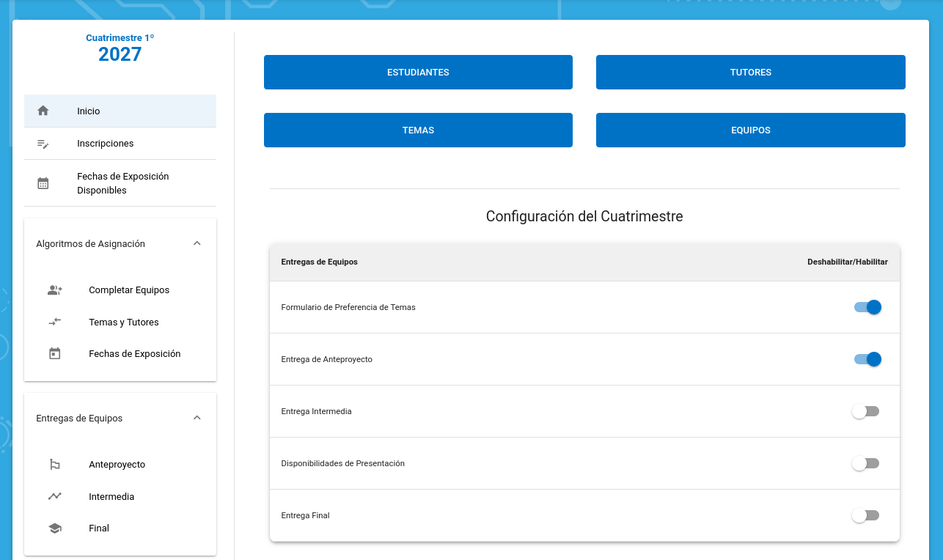Click the graduation cap icon beside Final
943x560 pixels.
pos(55,528)
